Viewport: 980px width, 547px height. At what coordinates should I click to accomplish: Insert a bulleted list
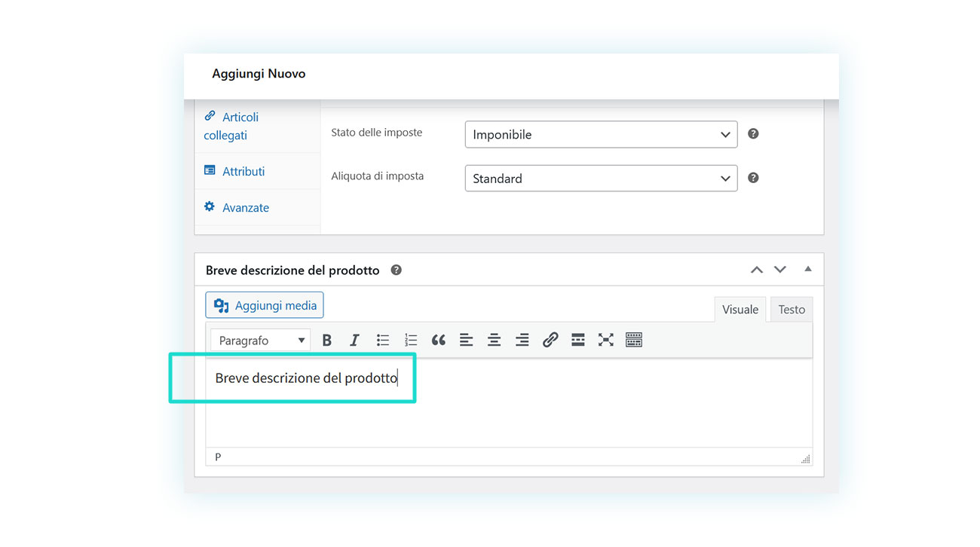pos(383,341)
